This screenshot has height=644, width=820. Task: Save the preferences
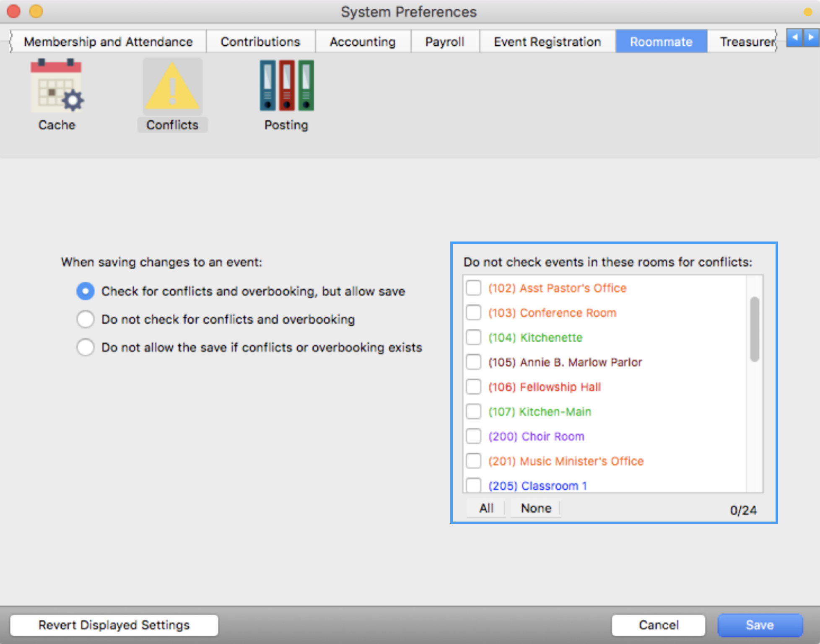[x=760, y=625]
